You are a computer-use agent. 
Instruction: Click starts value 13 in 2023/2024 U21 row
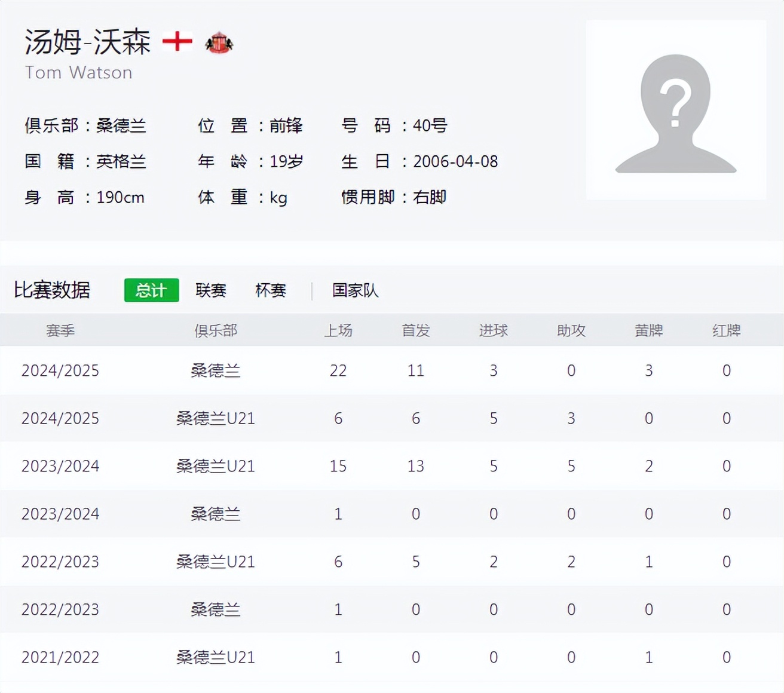tap(416, 466)
